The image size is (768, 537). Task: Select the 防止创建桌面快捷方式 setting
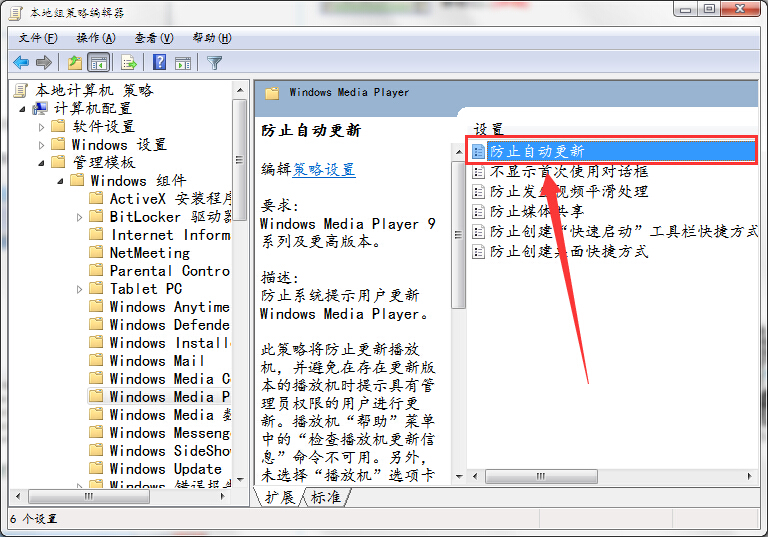pyautogui.click(x=568, y=251)
